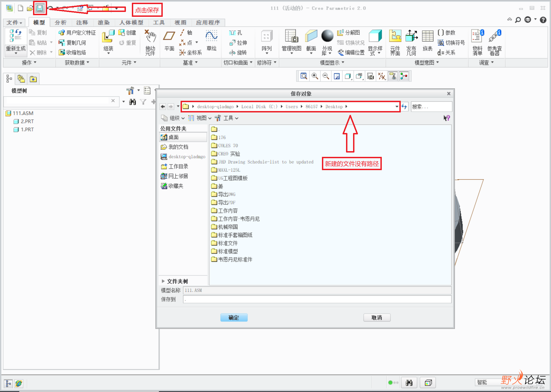The width and height of the screenshot is (551, 392).
Task: Click the Open folder icon in quick access toolbar
Action: [30, 8]
